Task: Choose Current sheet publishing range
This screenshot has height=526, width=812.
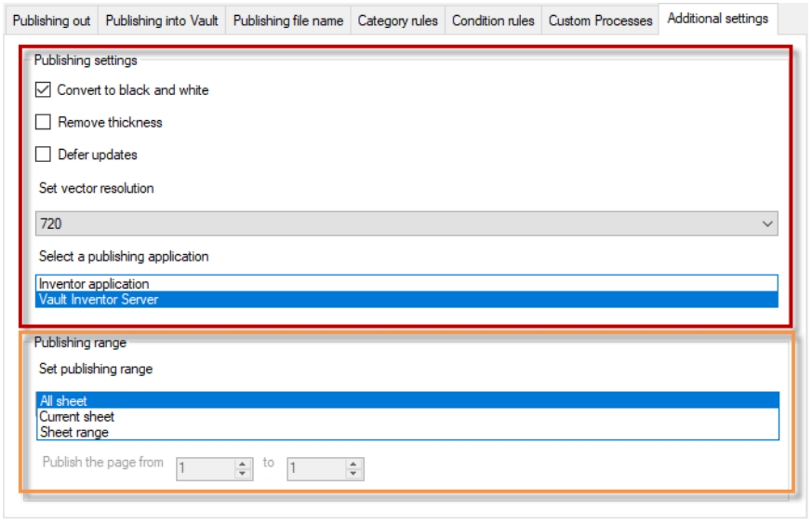Action: [76, 417]
